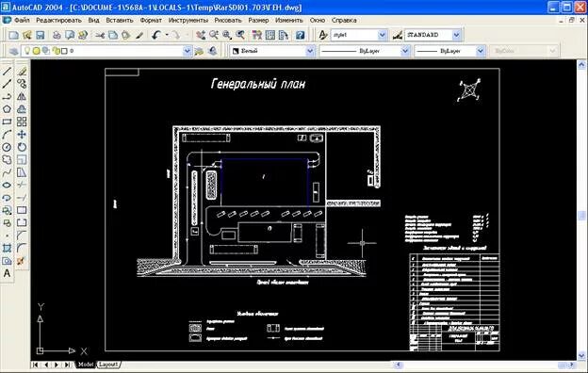Select the Polygon draw tool

(7, 109)
